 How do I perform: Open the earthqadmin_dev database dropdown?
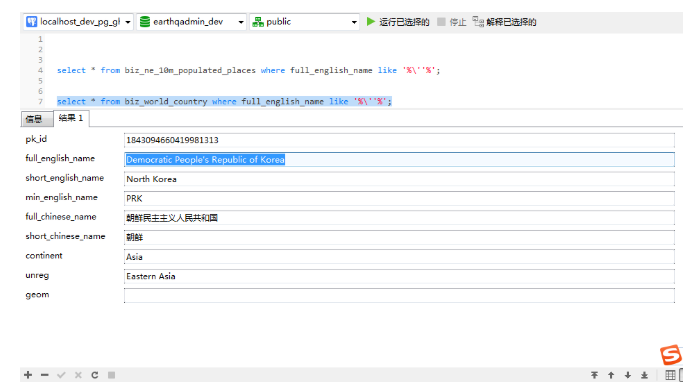tap(191, 22)
